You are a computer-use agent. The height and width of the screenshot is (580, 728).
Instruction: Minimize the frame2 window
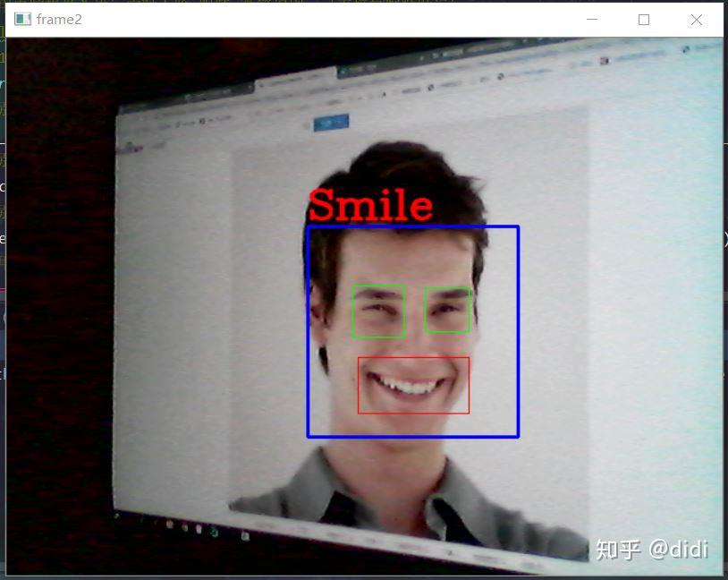[x=591, y=19]
